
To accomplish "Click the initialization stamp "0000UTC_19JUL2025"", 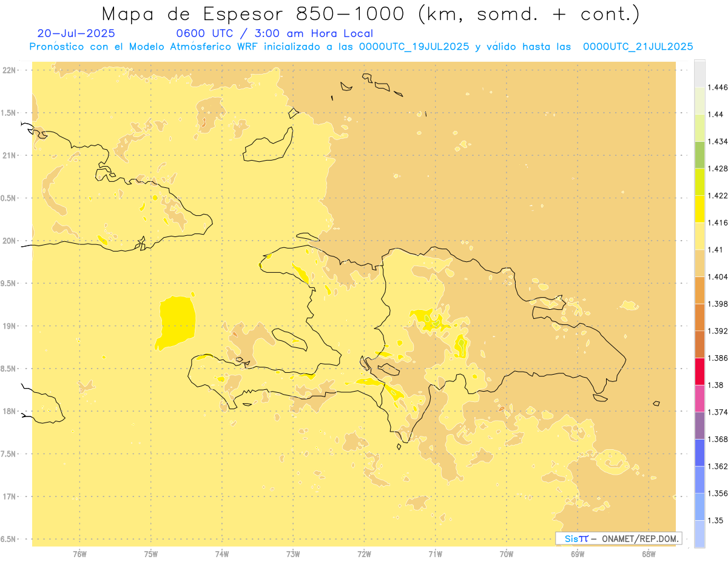I will pyautogui.click(x=414, y=46).
